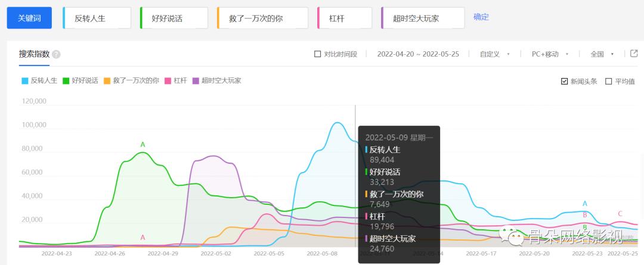
Task: Open the 全国 region dropdown
Action: click(602, 54)
